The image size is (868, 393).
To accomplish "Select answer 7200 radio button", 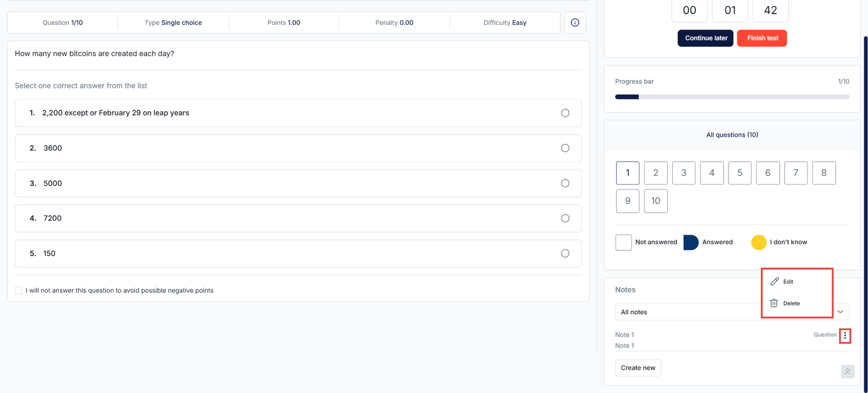I will 565,218.
